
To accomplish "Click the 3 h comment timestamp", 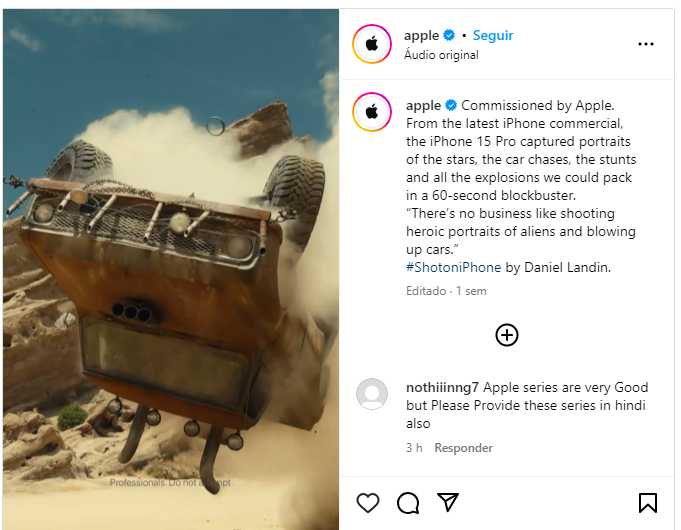I will pos(414,448).
